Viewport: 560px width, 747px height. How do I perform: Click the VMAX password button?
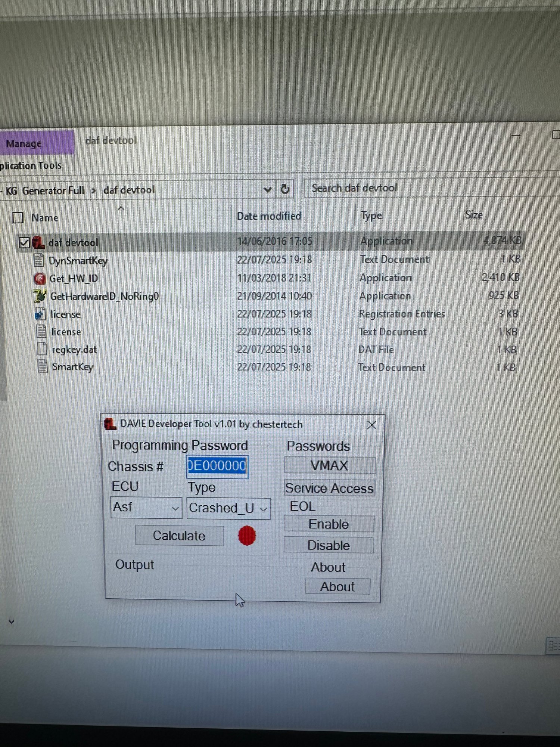[330, 466]
